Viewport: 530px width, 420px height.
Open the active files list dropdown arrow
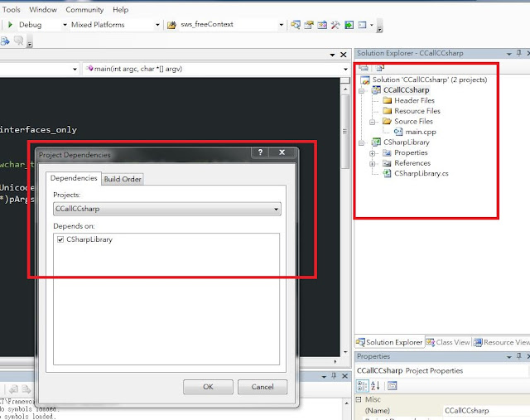click(x=332, y=55)
